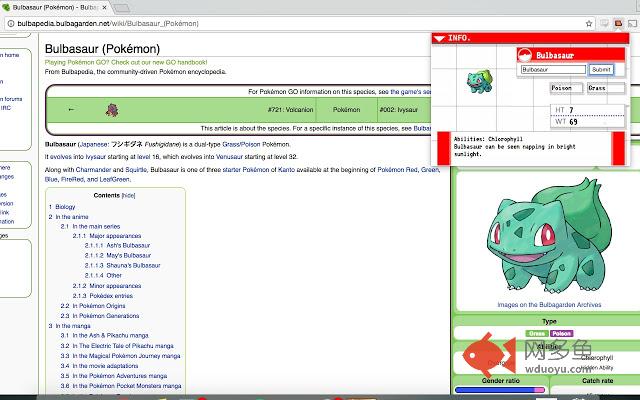640x400 pixels.
Task: Click the greyed monitor extension icon
Action: (604, 24)
